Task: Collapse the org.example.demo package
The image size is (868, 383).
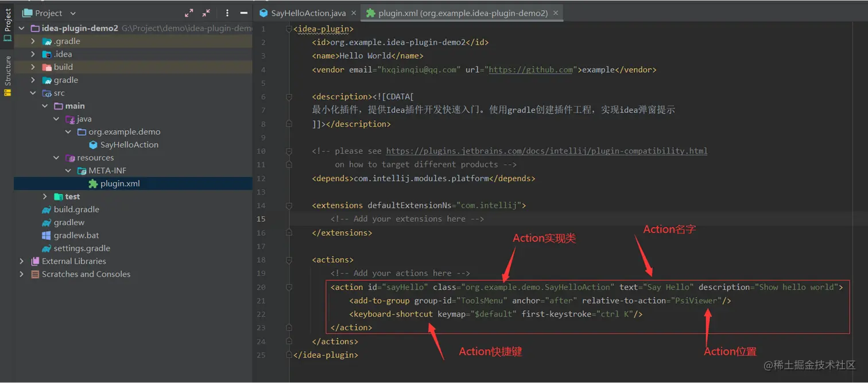Action: 68,132
